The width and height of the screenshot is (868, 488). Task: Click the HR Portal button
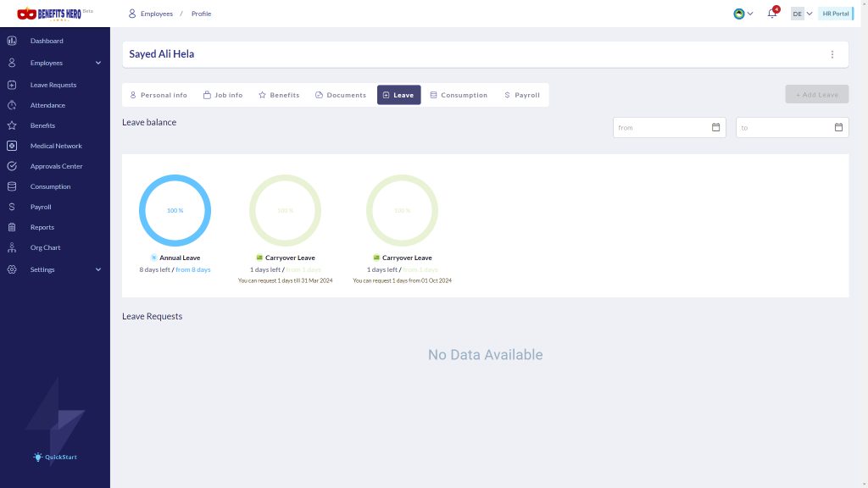coord(836,14)
